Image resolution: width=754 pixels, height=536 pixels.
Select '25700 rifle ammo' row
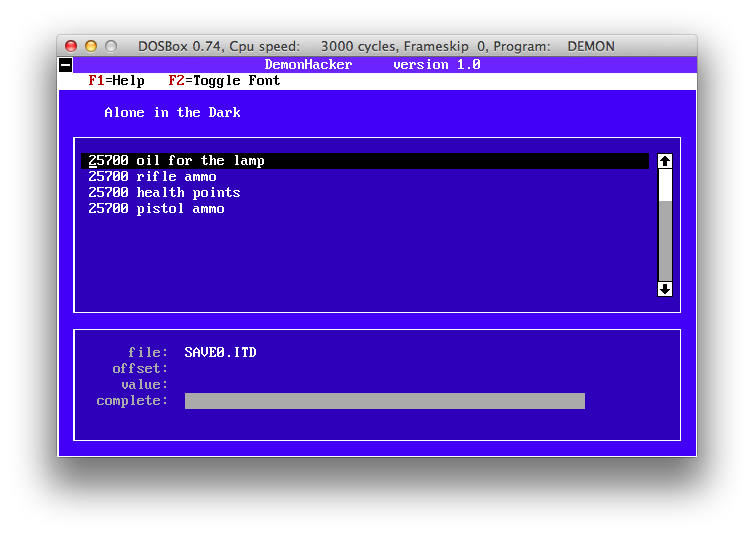(152, 177)
